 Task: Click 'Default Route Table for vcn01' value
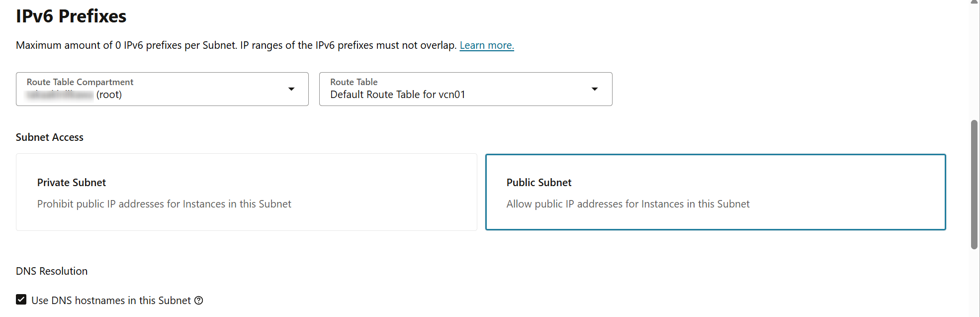pyautogui.click(x=398, y=95)
